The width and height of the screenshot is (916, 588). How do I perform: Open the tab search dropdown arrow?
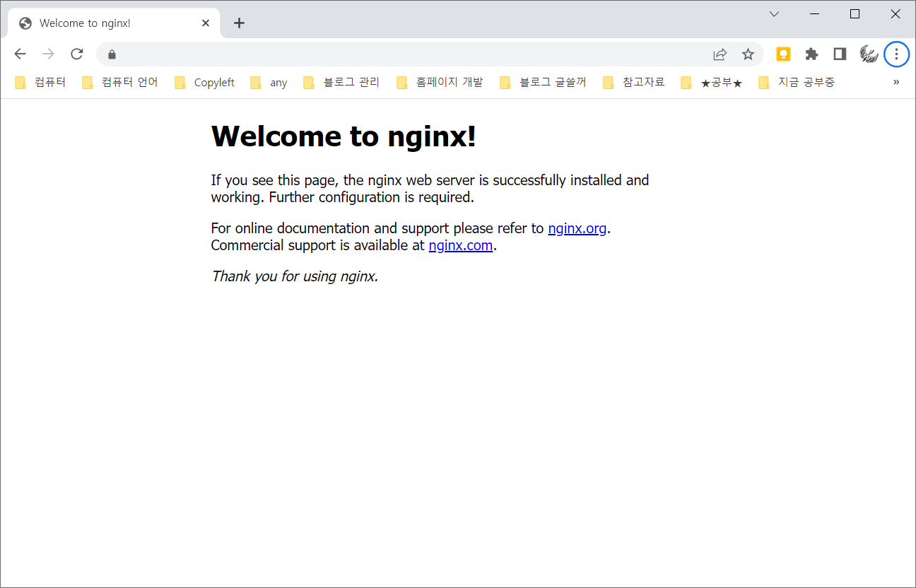(774, 14)
